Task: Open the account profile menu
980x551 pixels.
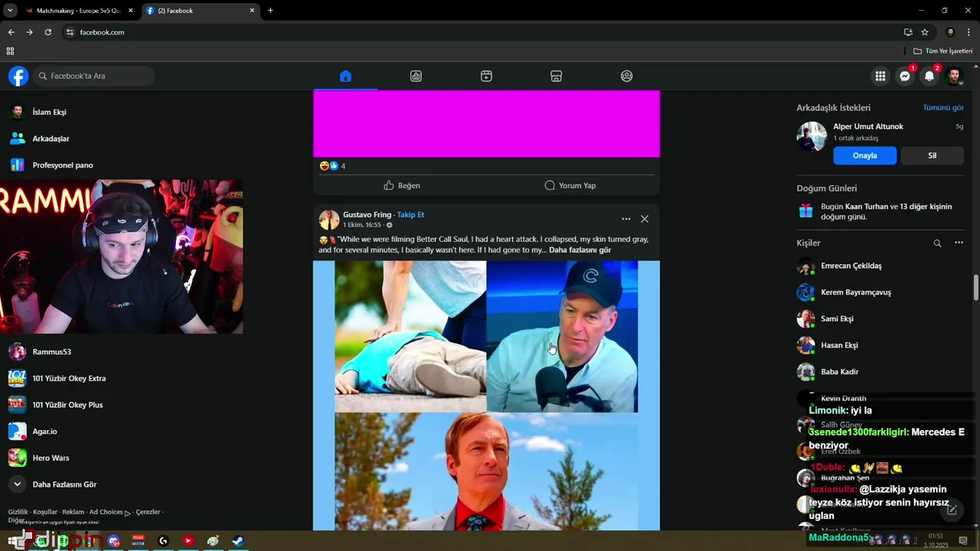Action: click(x=954, y=76)
